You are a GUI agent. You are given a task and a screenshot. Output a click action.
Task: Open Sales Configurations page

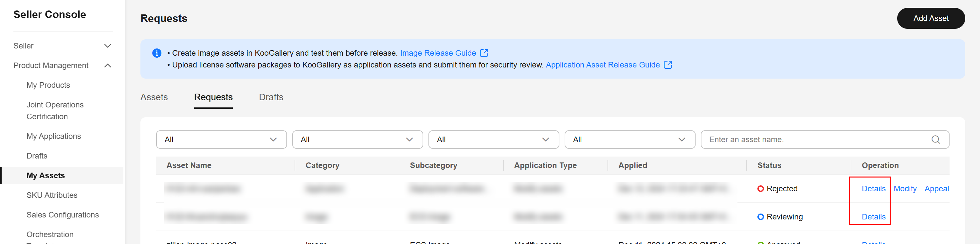tap(63, 215)
